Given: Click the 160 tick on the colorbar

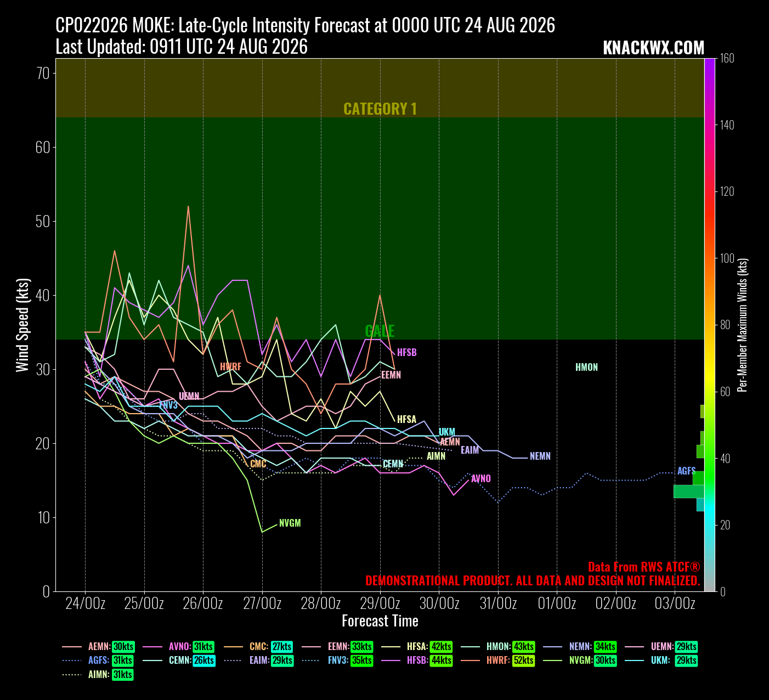Looking at the screenshot, I should point(727,58).
